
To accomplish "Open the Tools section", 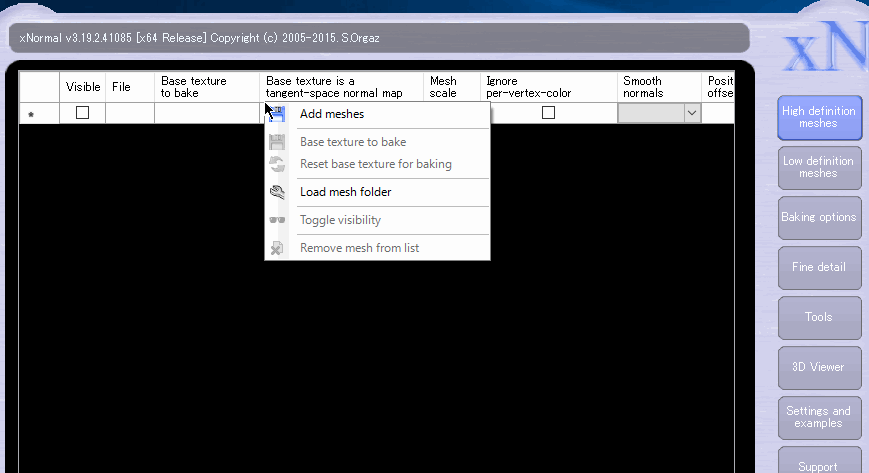I will click(820, 317).
